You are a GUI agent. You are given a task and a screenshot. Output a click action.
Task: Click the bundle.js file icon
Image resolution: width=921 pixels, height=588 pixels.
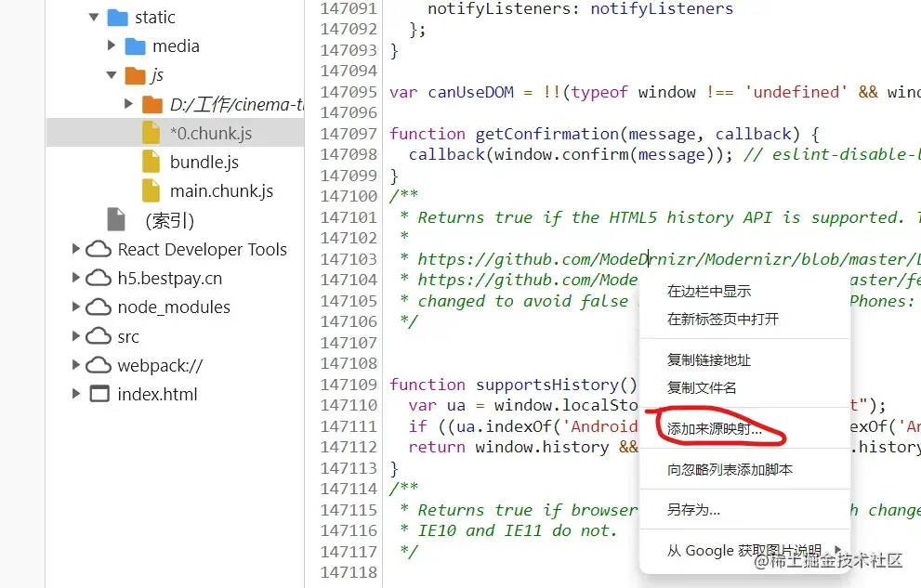[x=151, y=162]
